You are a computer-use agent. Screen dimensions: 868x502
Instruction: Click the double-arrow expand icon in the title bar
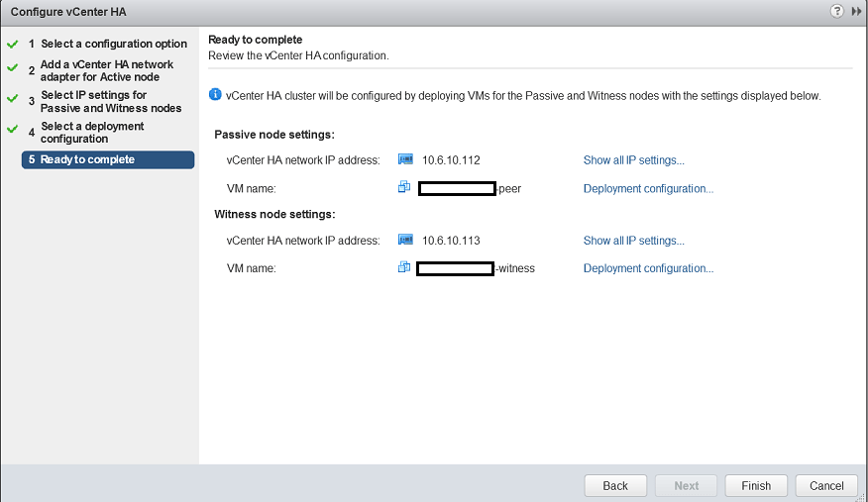click(x=856, y=11)
